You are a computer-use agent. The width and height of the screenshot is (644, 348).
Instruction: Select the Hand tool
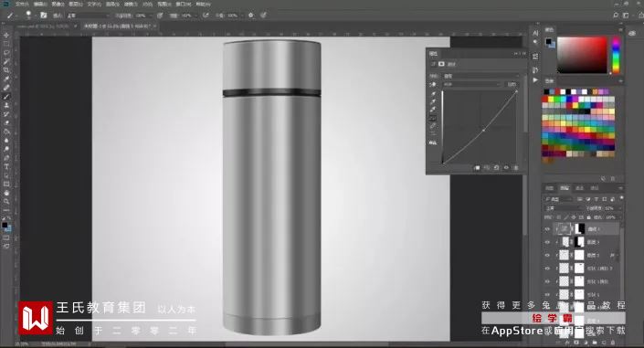[x=6, y=193]
